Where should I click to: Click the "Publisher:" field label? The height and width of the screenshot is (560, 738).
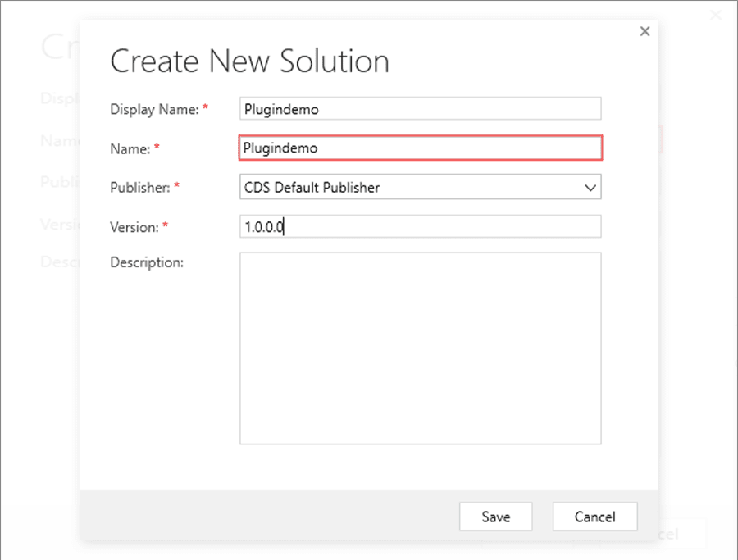click(139, 188)
